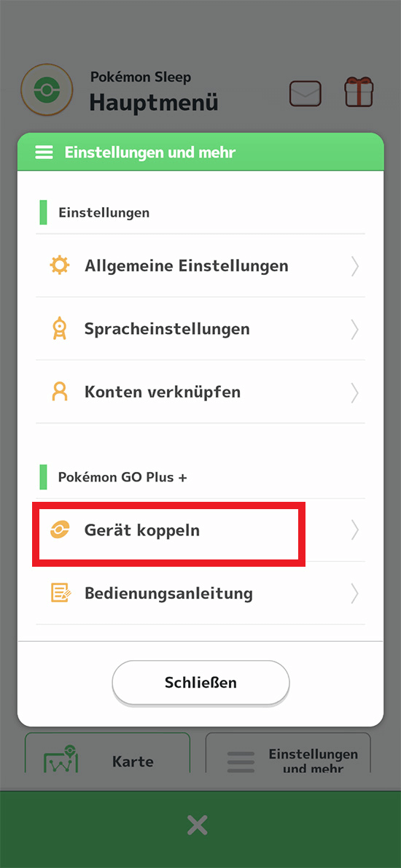This screenshot has width=401, height=868.
Task: Select the Gerät koppeln menu entry
Action: coord(200,530)
